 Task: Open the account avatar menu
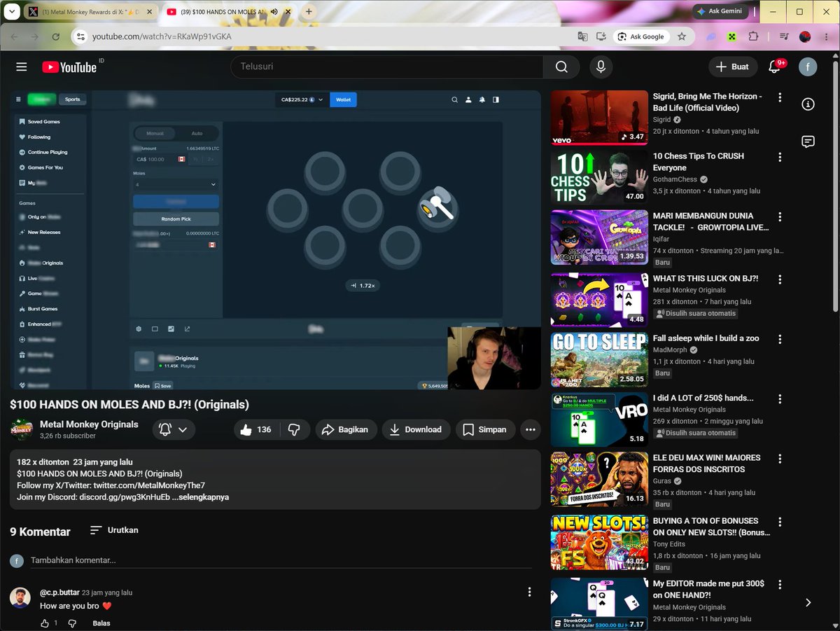[x=808, y=67]
